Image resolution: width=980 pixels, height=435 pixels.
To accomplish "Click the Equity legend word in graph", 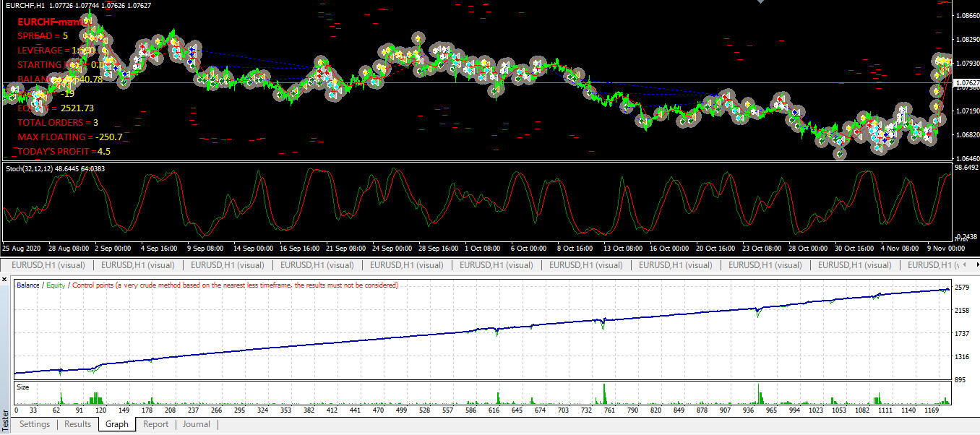I will pos(55,285).
